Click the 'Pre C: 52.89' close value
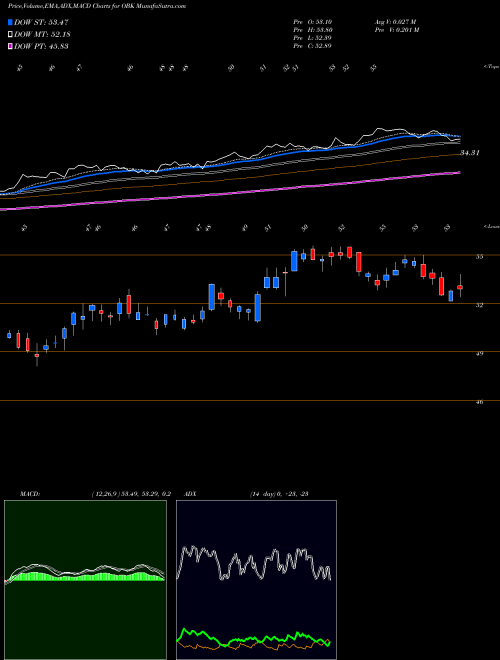Image resolution: width=500 pixels, height=660 pixels. (x=312, y=46)
